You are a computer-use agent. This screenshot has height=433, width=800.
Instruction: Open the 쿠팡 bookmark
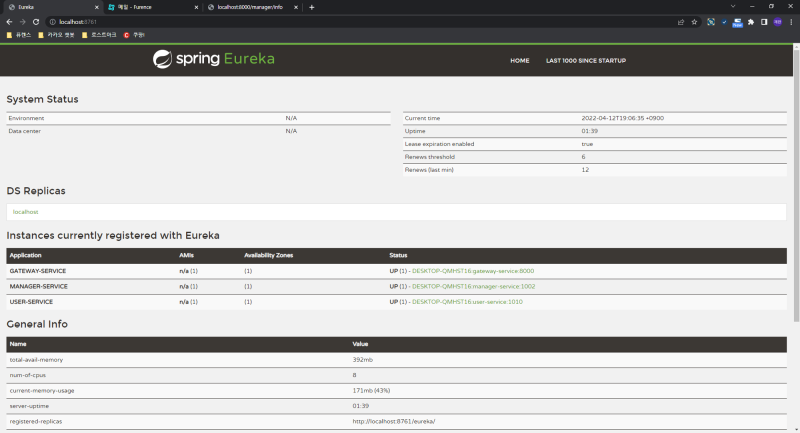click(x=134, y=35)
